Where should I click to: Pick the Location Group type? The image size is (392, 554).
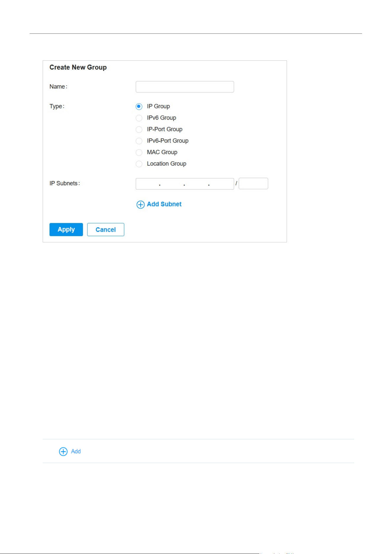click(139, 164)
